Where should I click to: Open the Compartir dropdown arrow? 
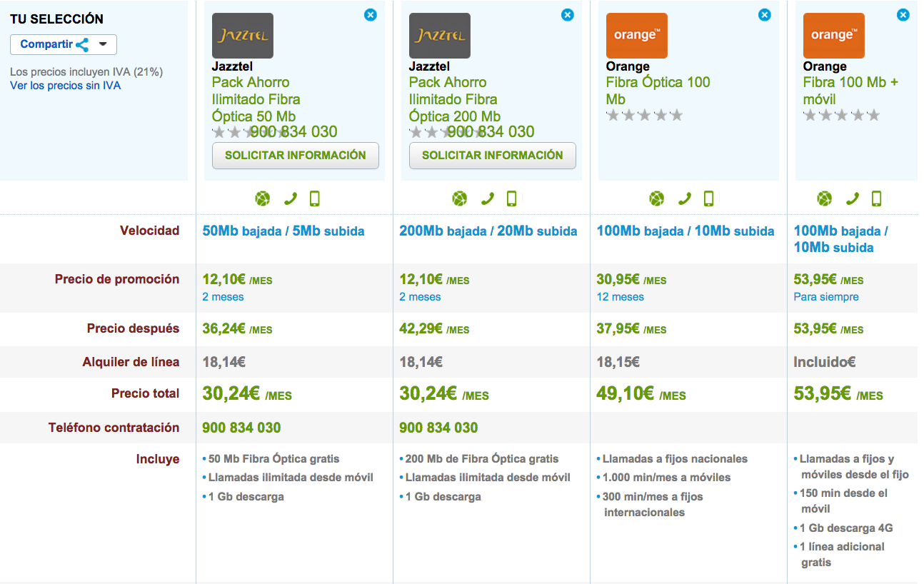tap(104, 44)
